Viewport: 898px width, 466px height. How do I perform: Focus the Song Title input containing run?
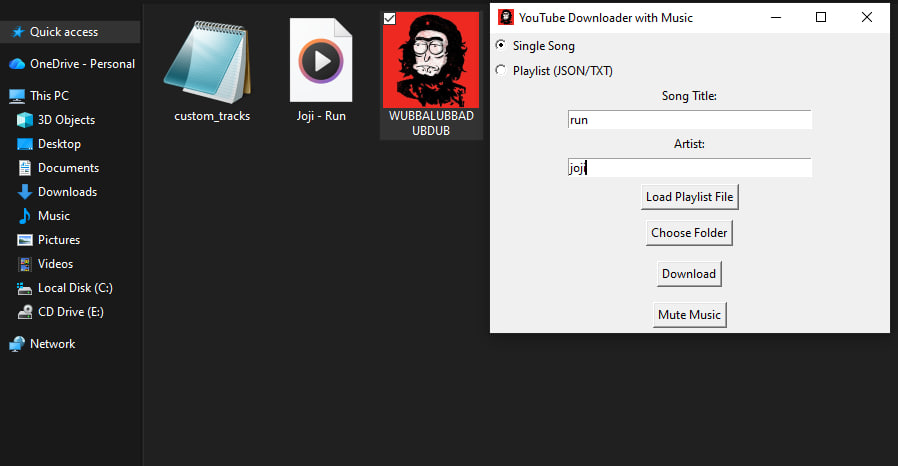[x=690, y=120]
